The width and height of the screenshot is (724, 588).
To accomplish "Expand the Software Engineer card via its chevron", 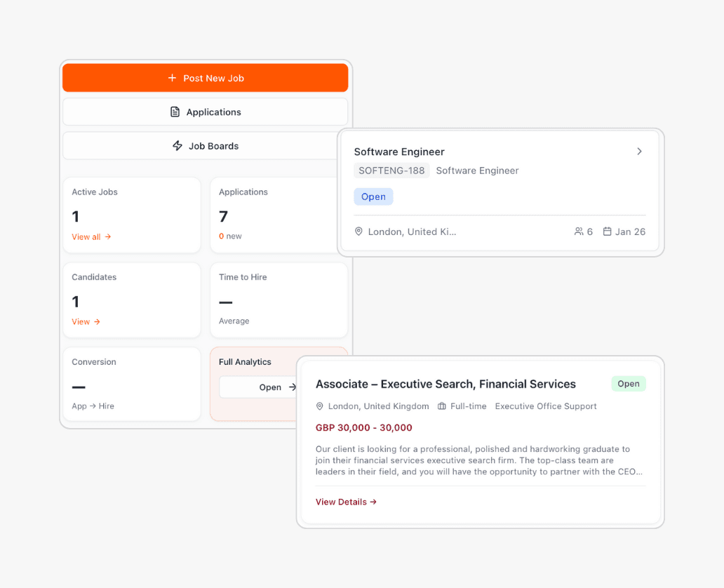I will [639, 151].
